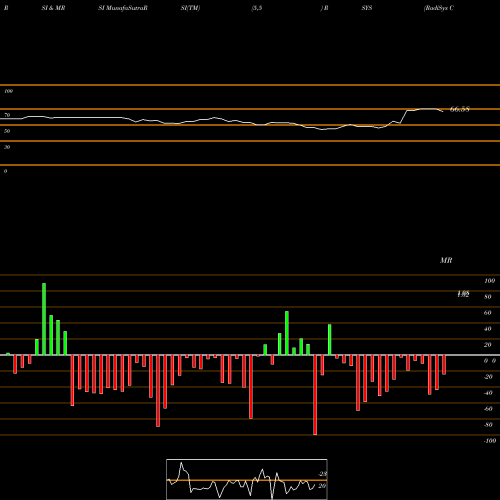Click the RSI axis label '30'

pyautogui.click(x=7, y=147)
